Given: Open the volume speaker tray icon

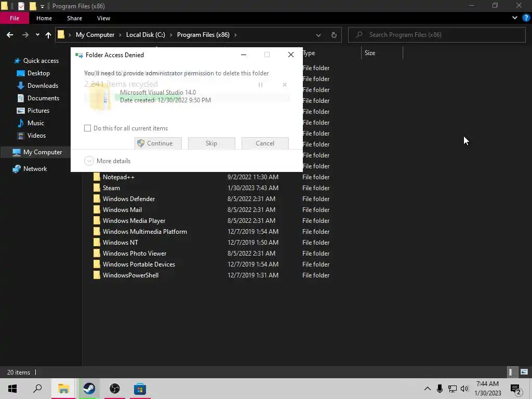Looking at the screenshot, I should click(x=464, y=389).
